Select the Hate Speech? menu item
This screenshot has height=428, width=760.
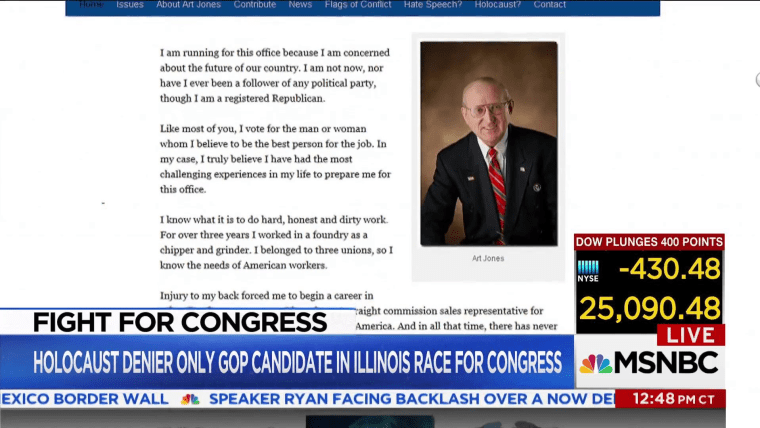433,5
